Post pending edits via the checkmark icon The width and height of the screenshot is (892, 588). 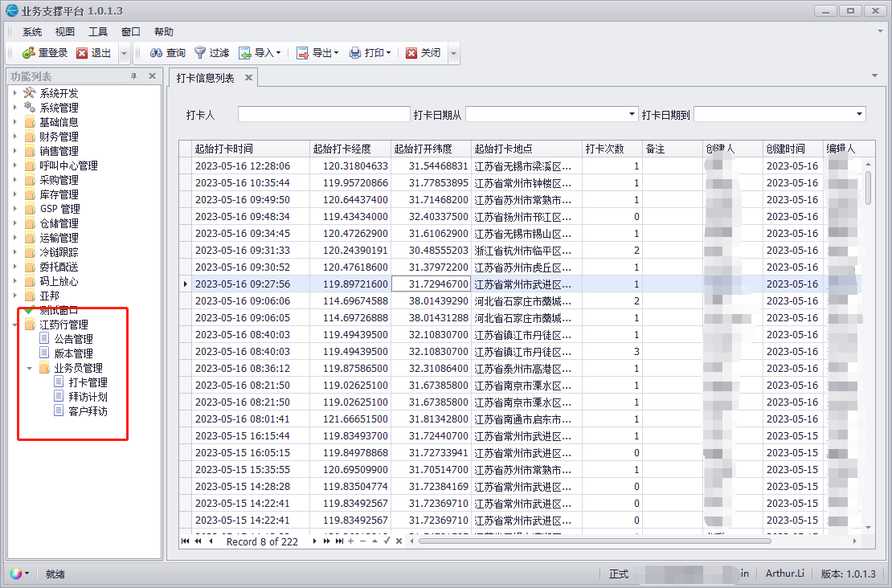point(387,541)
